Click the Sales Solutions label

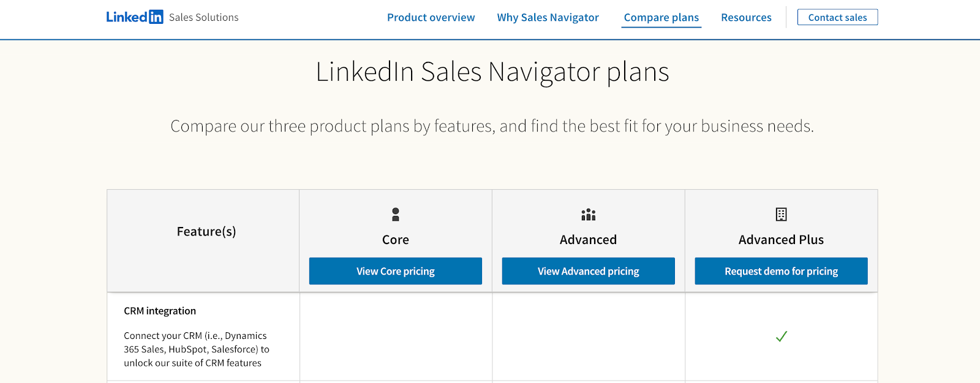203,17
